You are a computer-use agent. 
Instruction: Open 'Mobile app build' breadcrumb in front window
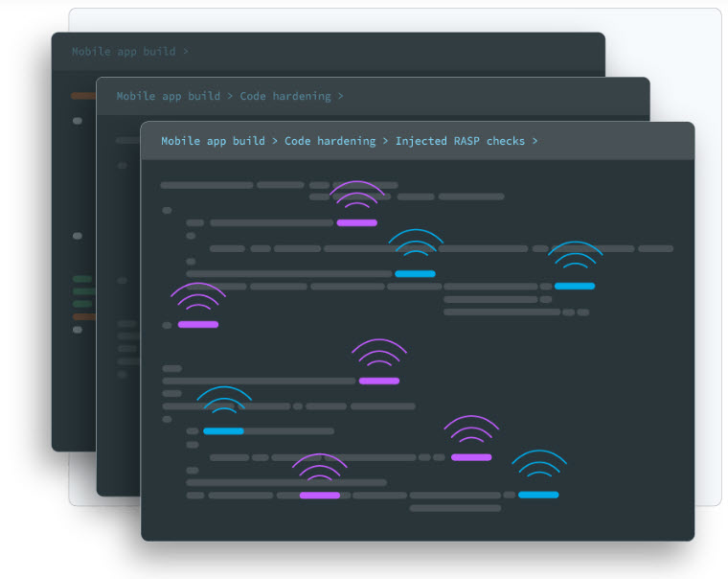(213, 141)
